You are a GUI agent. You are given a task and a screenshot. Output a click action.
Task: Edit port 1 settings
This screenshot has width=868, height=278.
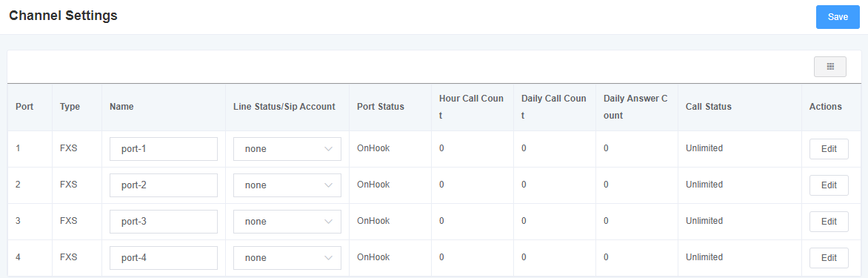829,149
